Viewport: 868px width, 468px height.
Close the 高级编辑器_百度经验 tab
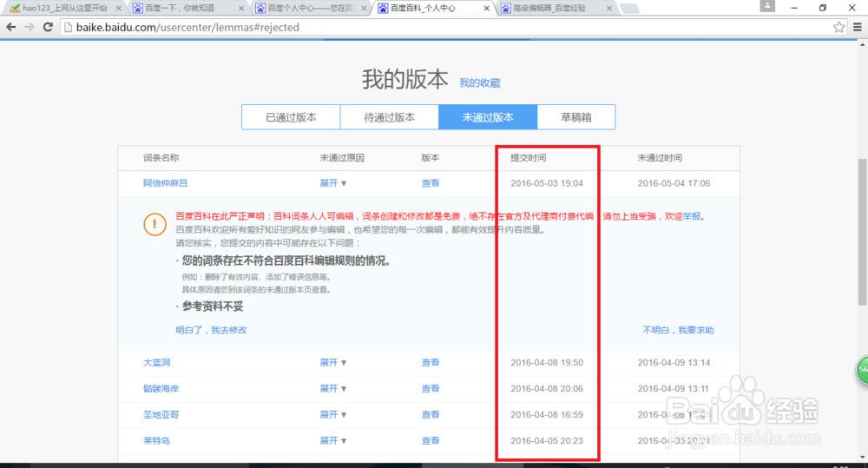(609, 9)
